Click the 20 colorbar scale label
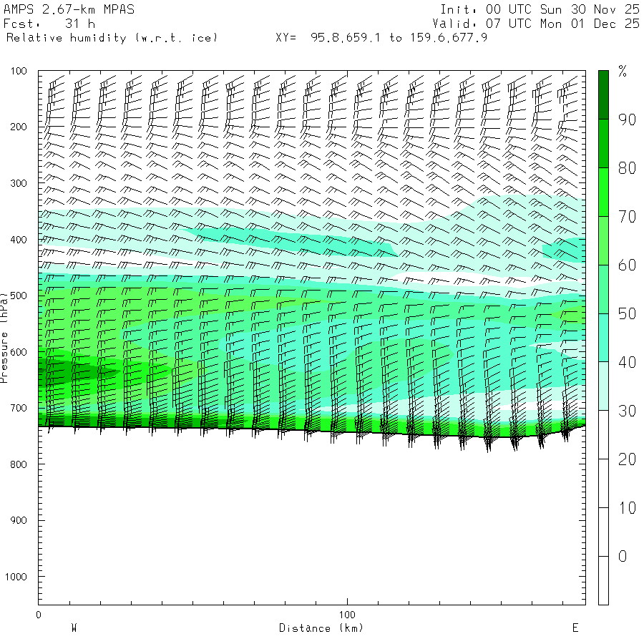 627,459
